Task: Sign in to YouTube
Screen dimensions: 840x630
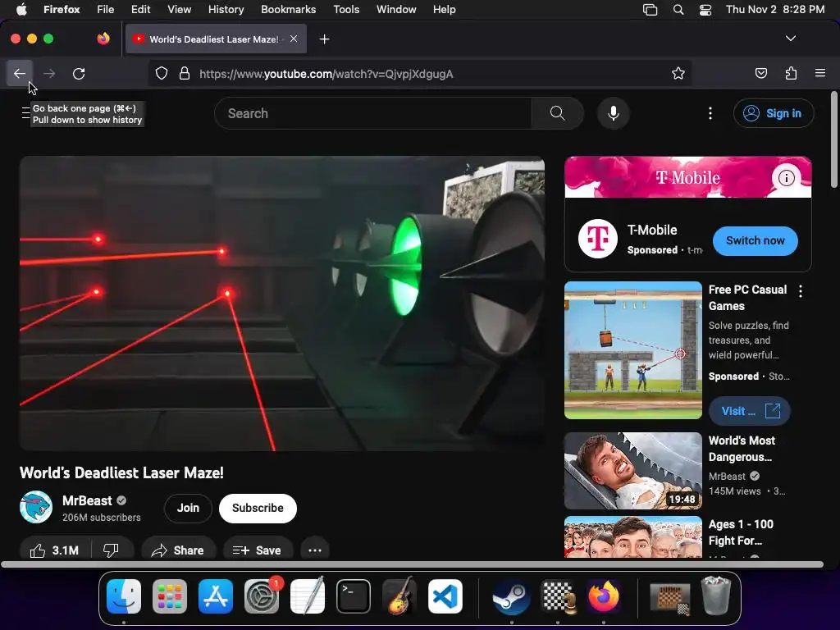Action: tap(774, 113)
